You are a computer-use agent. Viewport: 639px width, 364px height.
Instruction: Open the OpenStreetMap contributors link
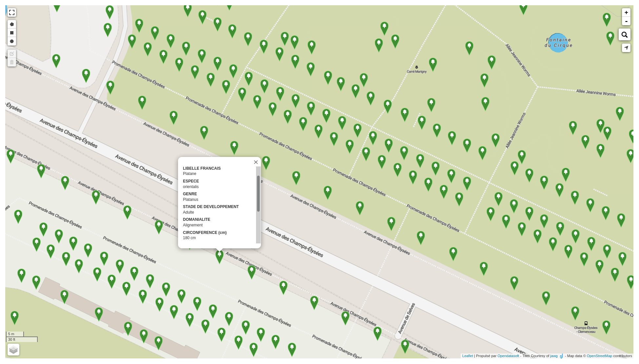599,356
